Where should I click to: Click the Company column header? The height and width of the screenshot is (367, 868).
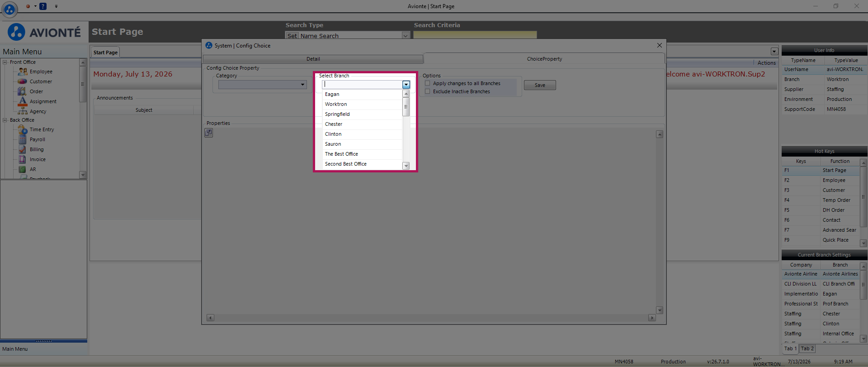801,265
